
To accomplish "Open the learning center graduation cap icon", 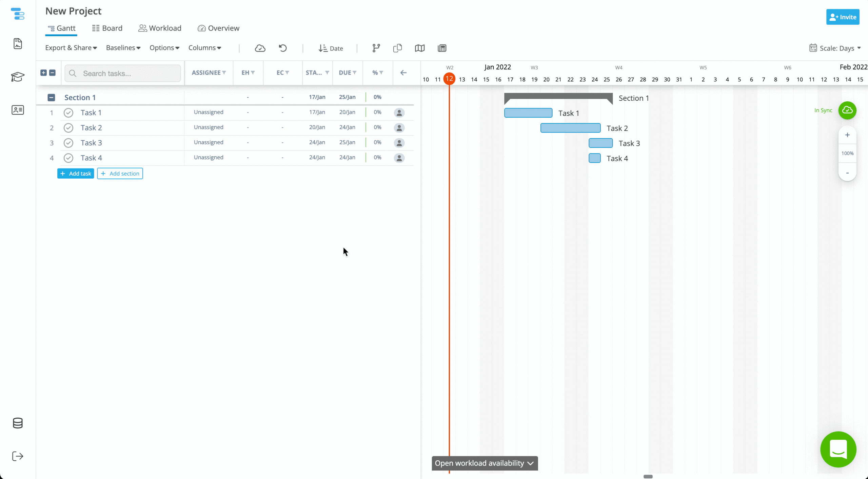I will pyautogui.click(x=18, y=77).
